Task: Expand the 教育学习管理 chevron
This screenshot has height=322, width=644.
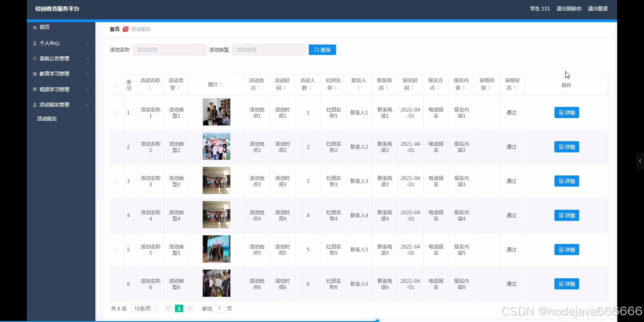Action: pyautogui.click(x=87, y=74)
